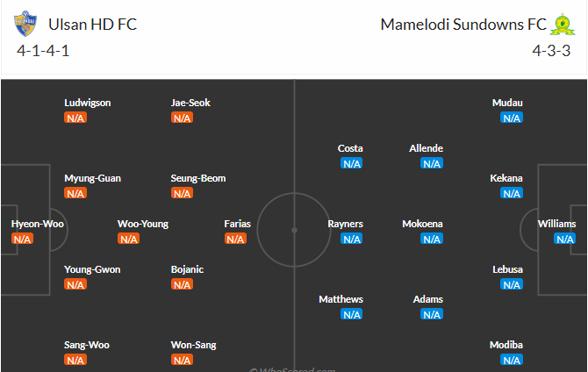Viewport: 588px width, 372px height.
Task: Click Farias's orange N/A rating badge
Action: tap(235, 239)
